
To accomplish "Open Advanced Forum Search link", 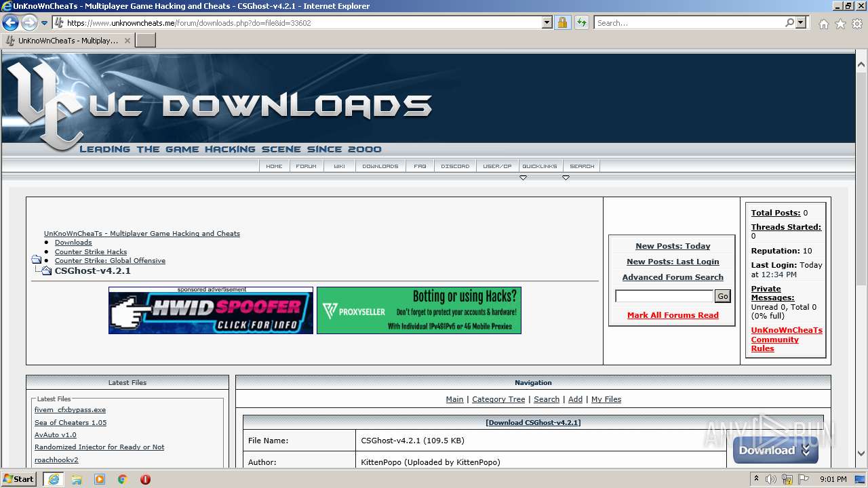I will (673, 277).
